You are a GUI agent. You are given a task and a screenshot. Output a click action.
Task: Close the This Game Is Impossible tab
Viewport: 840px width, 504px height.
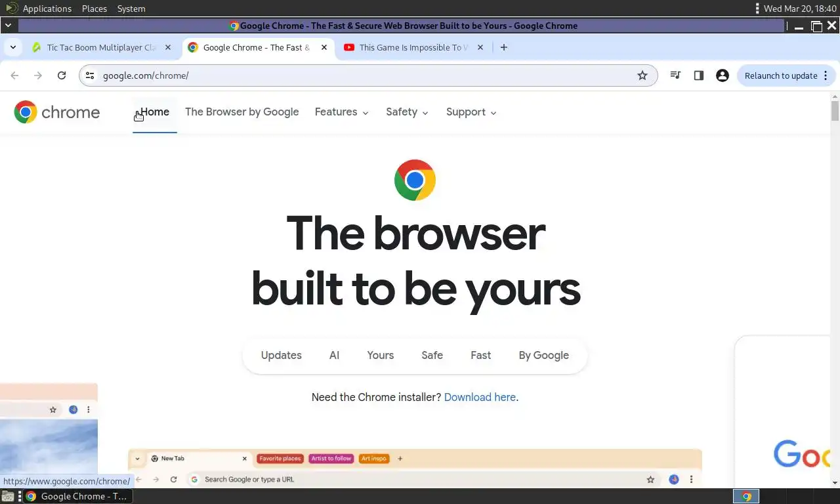pos(480,47)
